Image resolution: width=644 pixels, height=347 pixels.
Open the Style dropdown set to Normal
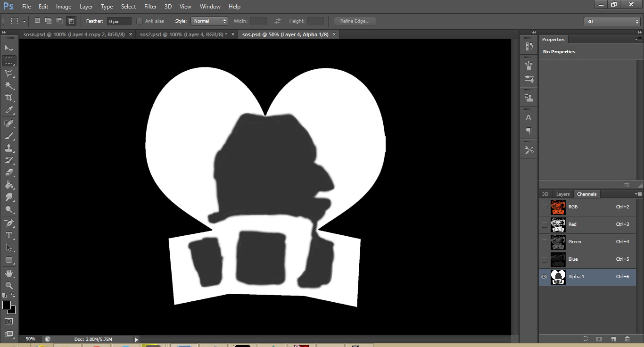(x=209, y=21)
